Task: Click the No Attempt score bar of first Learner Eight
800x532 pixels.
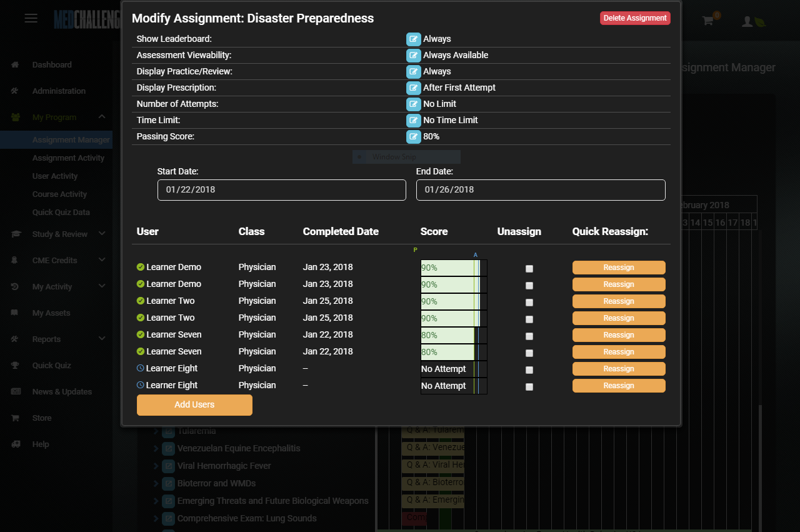Action: tap(454, 369)
